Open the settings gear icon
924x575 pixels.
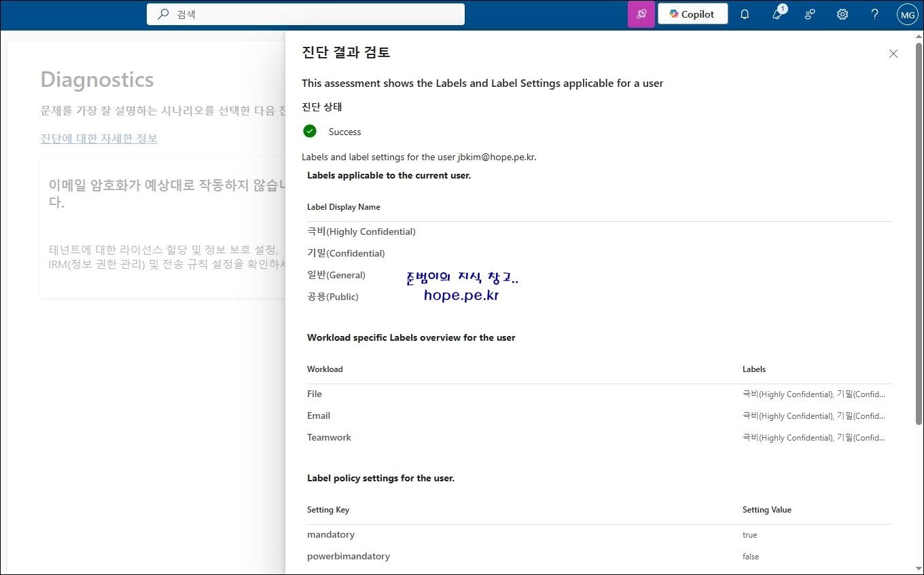[842, 14]
